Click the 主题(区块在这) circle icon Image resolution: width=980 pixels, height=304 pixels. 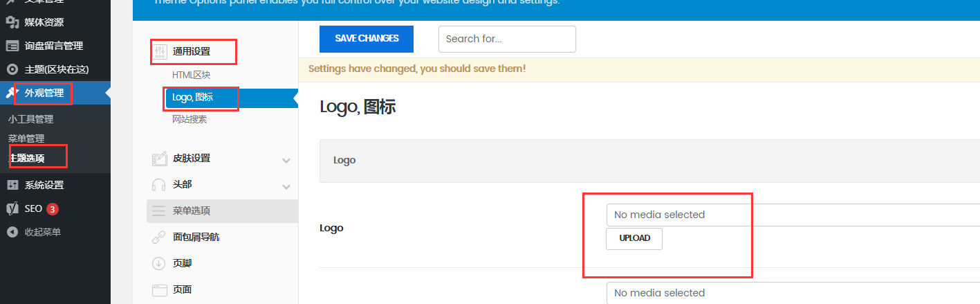click(x=12, y=69)
